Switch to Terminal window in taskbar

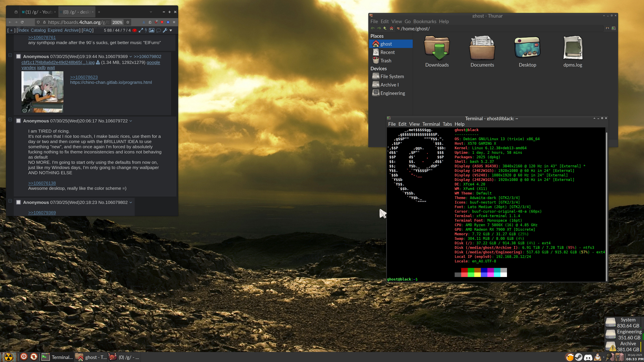57,357
